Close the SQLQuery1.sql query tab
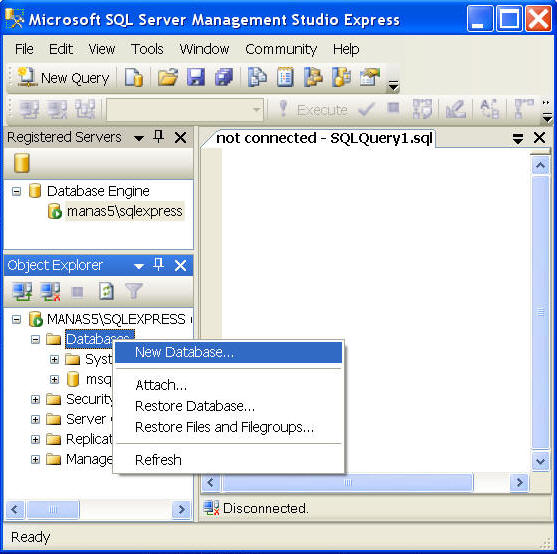Screen dimensions: 557x554 [x=539, y=138]
